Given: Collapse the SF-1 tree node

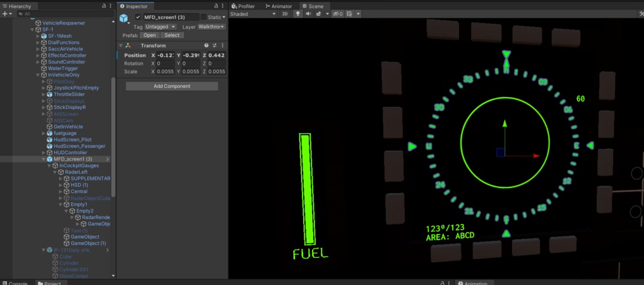Looking at the screenshot, I should pos(33,30).
